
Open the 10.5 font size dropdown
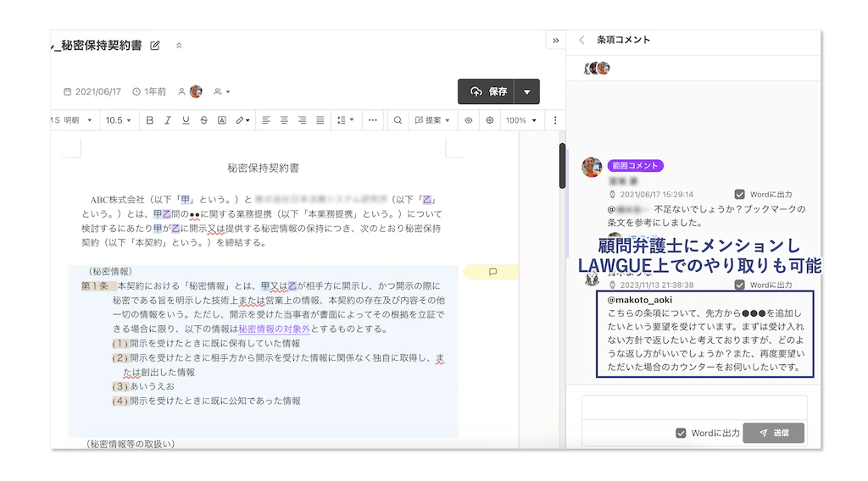tap(119, 120)
